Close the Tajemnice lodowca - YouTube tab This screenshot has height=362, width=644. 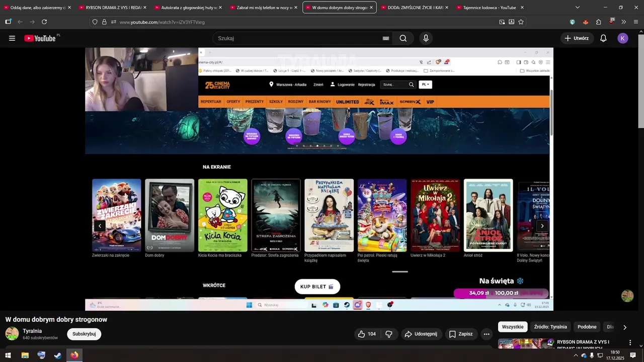522,8
